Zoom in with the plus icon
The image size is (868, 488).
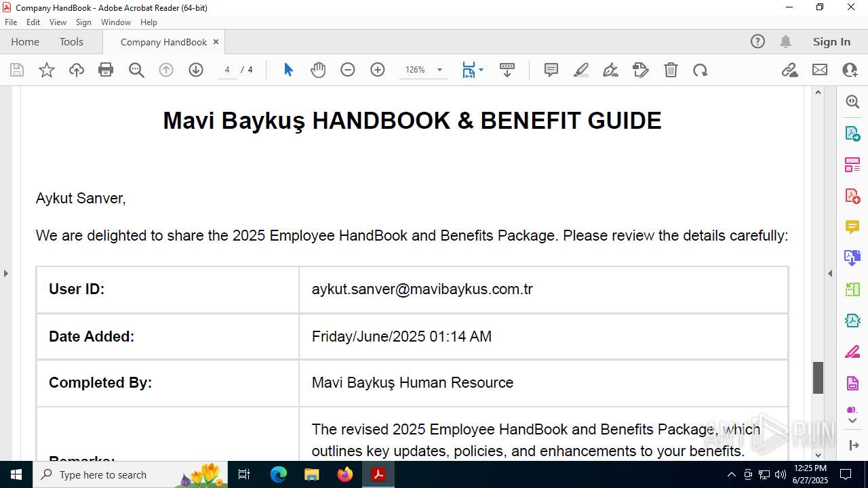point(378,70)
